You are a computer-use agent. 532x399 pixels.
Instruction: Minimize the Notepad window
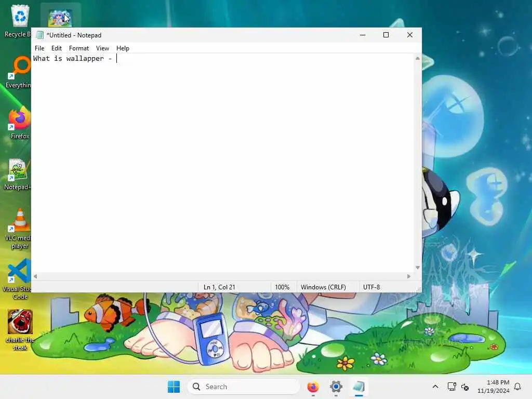click(363, 35)
